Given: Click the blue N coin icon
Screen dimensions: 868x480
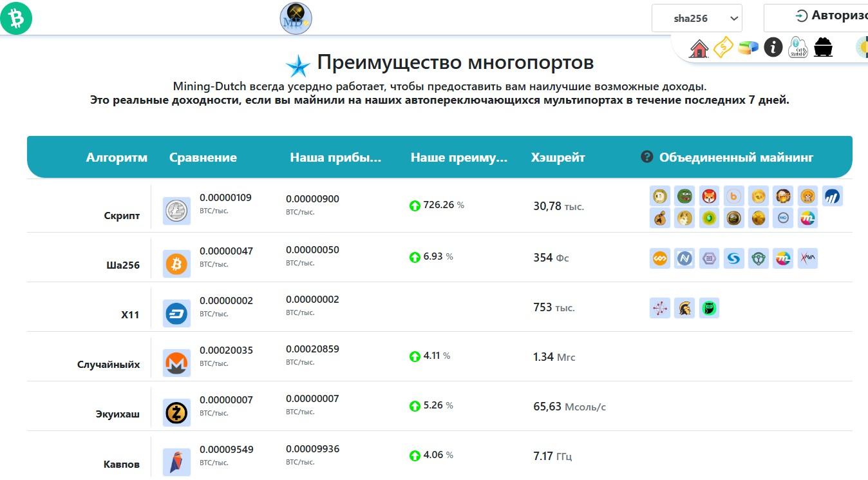Looking at the screenshot, I should [684, 258].
